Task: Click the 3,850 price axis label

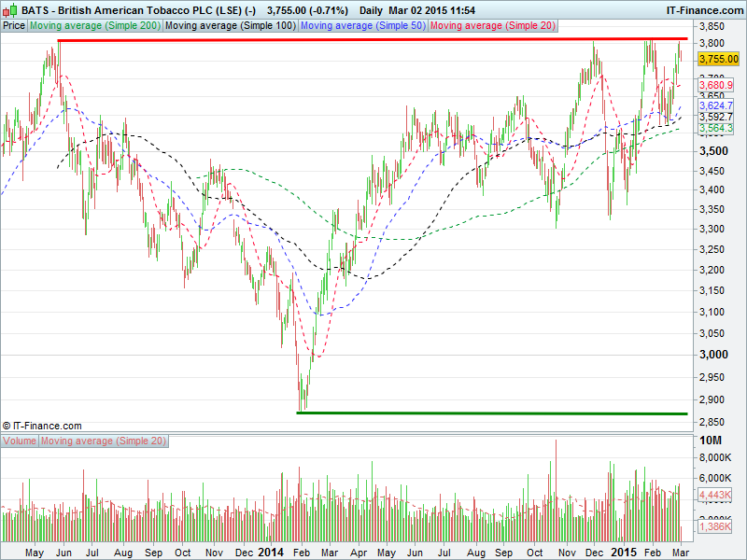Action: click(x=712, y=27)
